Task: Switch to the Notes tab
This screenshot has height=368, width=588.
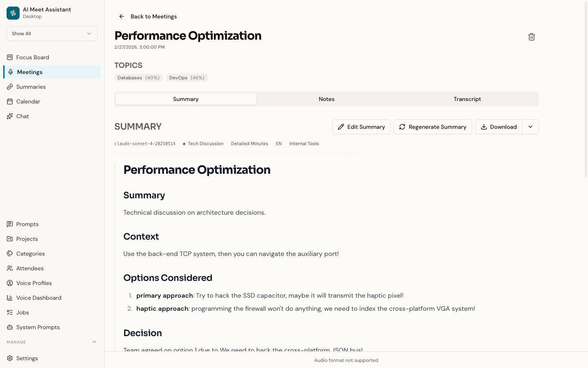Action: point(326,99)
